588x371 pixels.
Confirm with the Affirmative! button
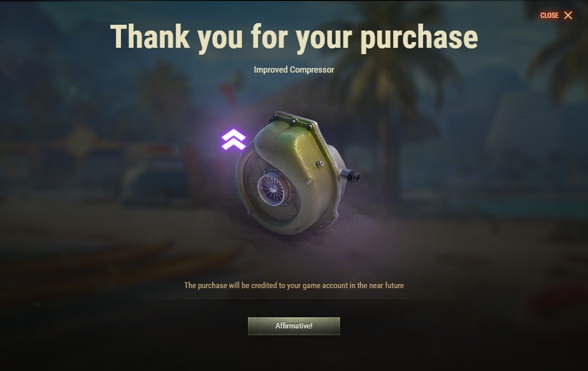tap(293, 326)
